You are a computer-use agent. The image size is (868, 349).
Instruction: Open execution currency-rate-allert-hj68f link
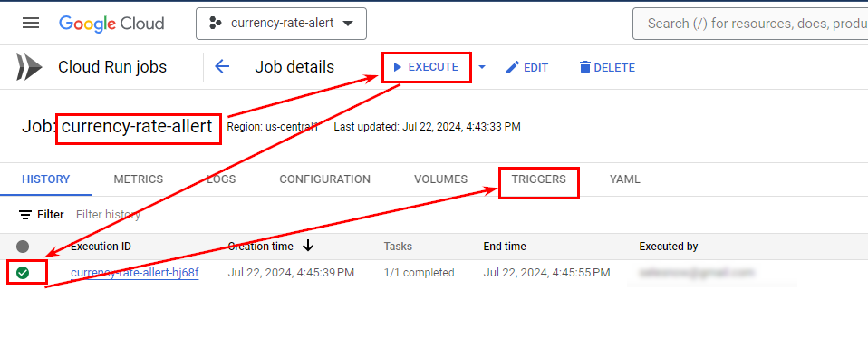pos(134,273)
